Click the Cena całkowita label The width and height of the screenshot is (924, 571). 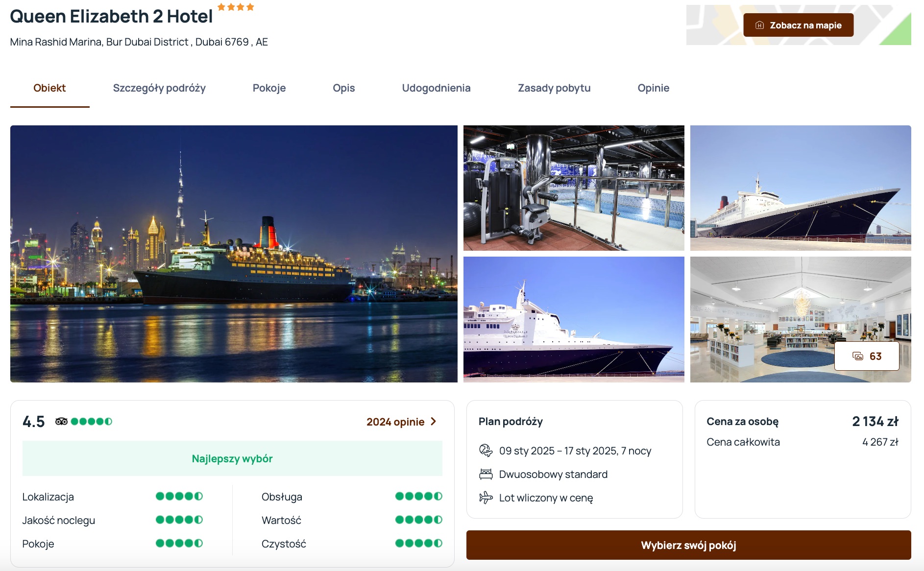(743, 442)
